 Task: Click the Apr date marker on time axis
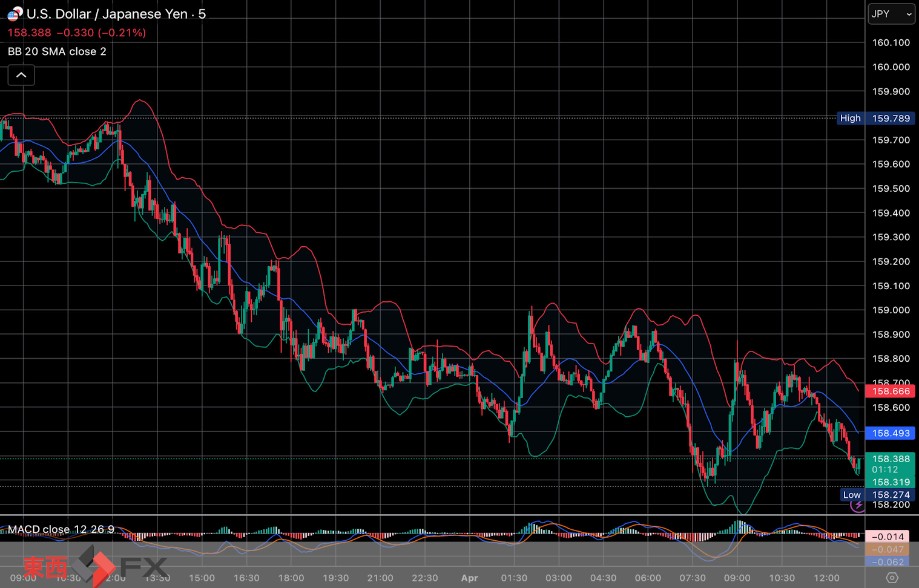click(x=469, y=578)
